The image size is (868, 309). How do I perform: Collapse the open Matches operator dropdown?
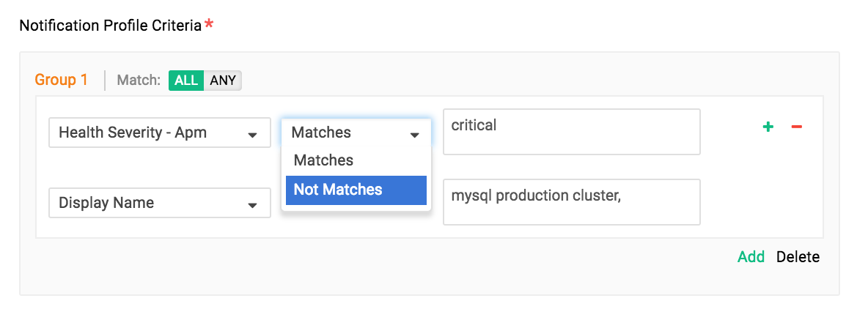click(x=356, y=133)
